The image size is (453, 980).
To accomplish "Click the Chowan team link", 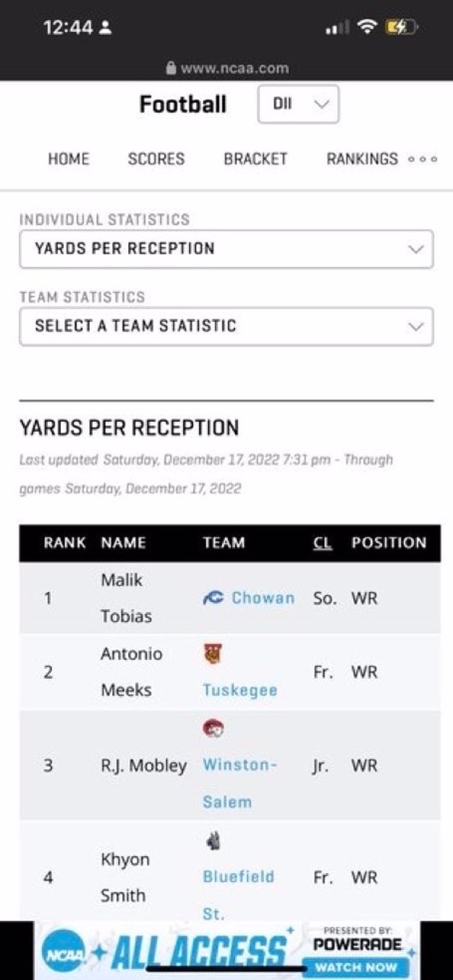I will (x=263, y=598).
